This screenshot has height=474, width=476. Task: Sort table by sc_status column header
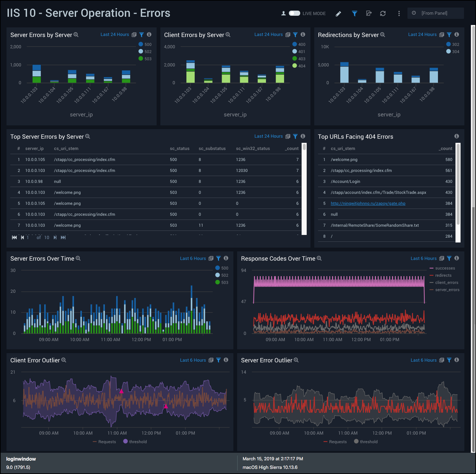[x=180, y=149]
